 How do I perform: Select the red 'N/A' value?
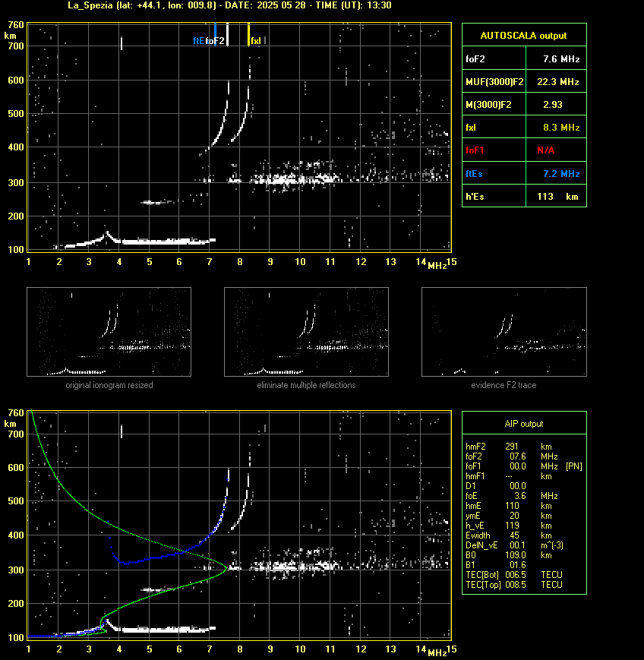click(545, 150)
